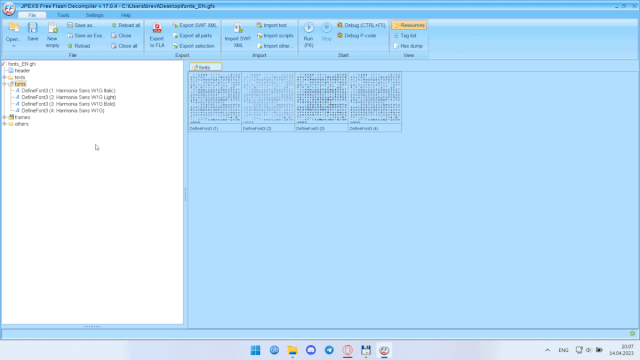Click the green status icon at bottom right

coord(632,333)
